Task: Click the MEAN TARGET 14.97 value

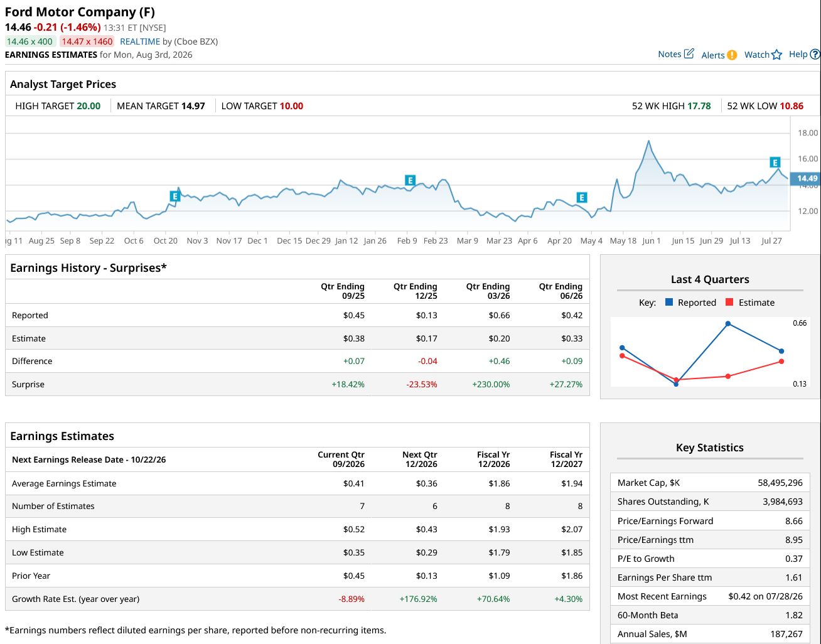Action: point(193,106)
